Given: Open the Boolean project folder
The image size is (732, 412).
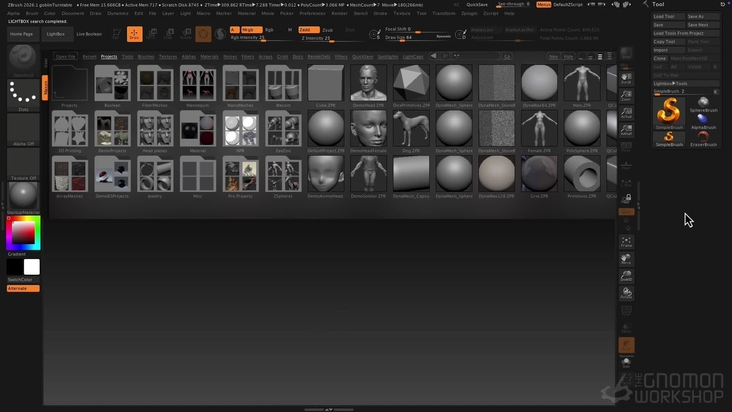Looking at the screenshot, I should [x=113, y=86].
